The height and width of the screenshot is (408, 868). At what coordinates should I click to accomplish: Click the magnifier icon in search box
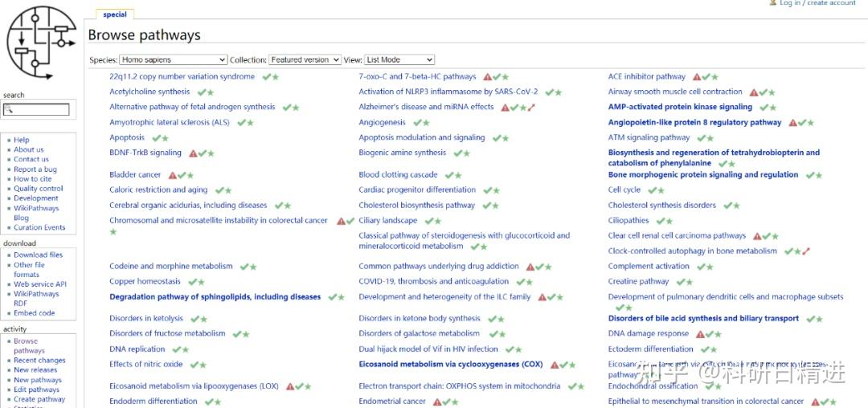coord(8,109)
